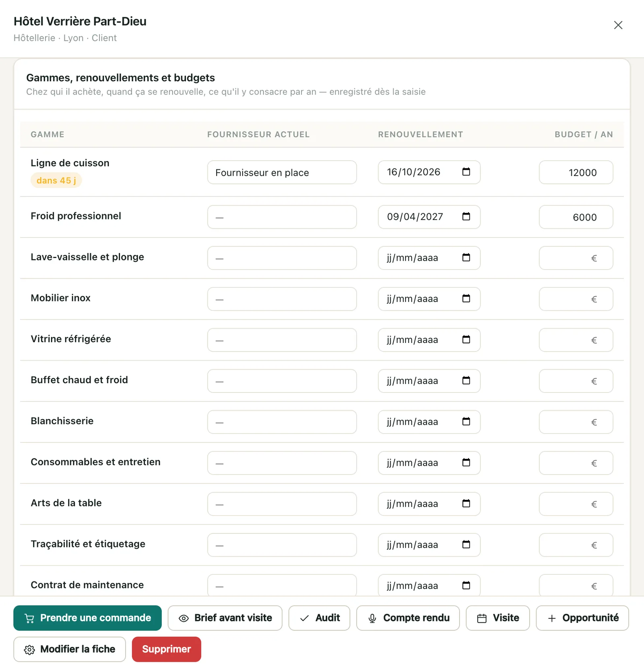Open calendar picker for Mobilier inox
This screenshot has width=644, height=671.
click(x=466, y=299)
